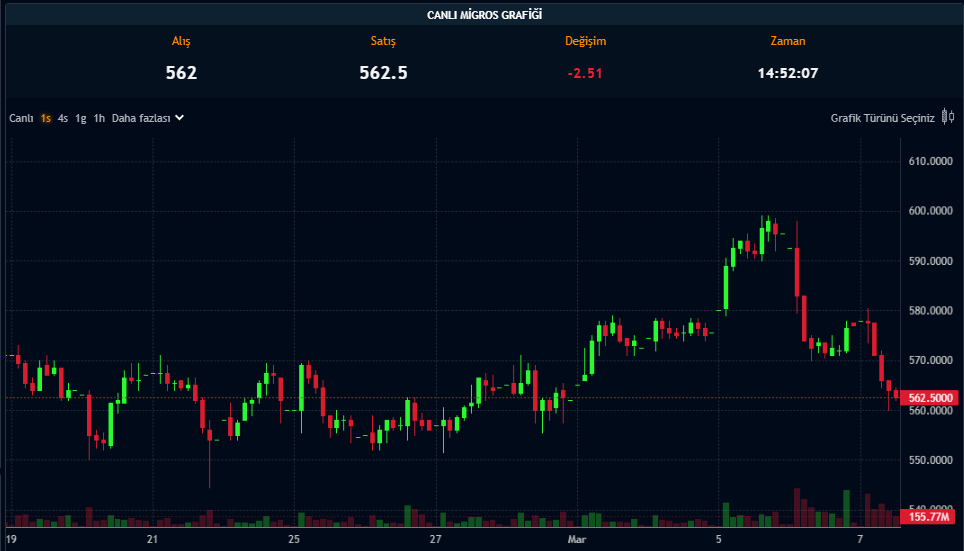
Task: Click the Zaman value 14:52:07
Action: pyautogui.click(x=788, y=73)
